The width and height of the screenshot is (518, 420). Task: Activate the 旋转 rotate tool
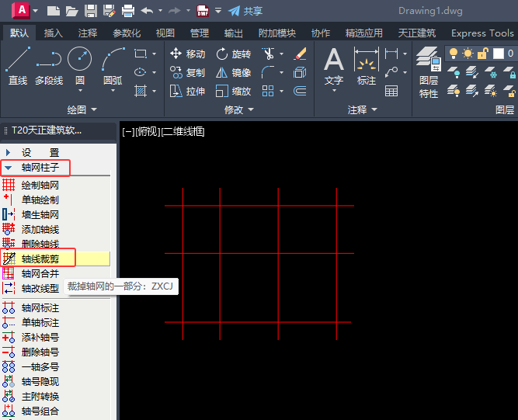pyautogui.click(x=233, y=54)
